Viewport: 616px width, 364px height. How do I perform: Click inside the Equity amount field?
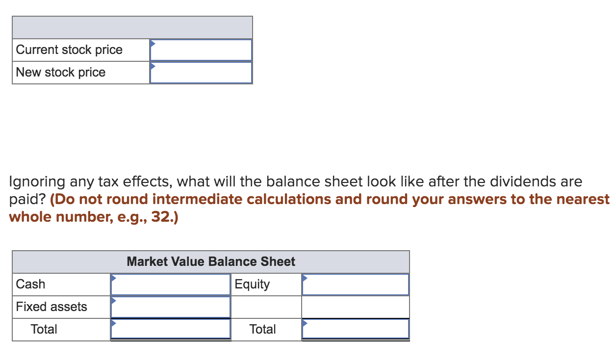[356, 285]
